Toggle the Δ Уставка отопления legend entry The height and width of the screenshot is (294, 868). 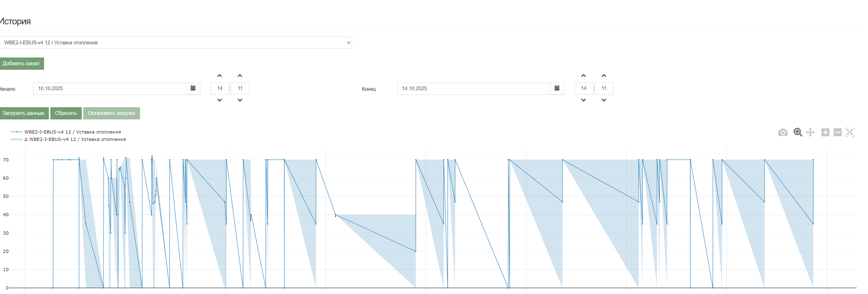(x=74, y=139)
